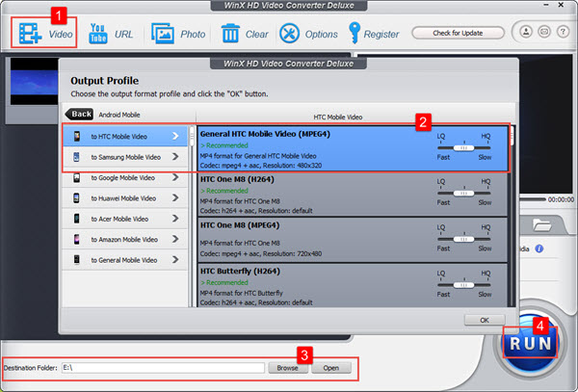This screenshot has width=578, height=392.
Task: Select General HTC Mobile Video (MPEG4) profile
Action: tap(353, 149)
